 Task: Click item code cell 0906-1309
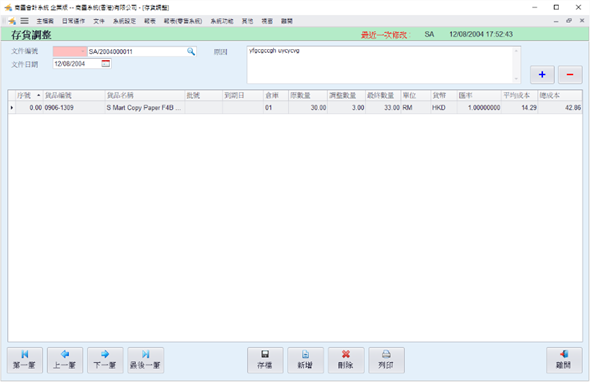pos(74,108)
